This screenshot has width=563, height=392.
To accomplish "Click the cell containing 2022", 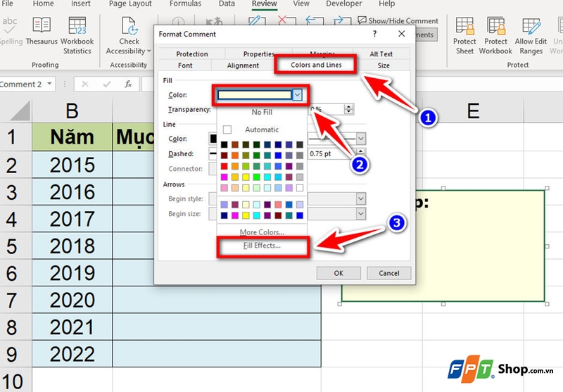I will coord(72,354).
